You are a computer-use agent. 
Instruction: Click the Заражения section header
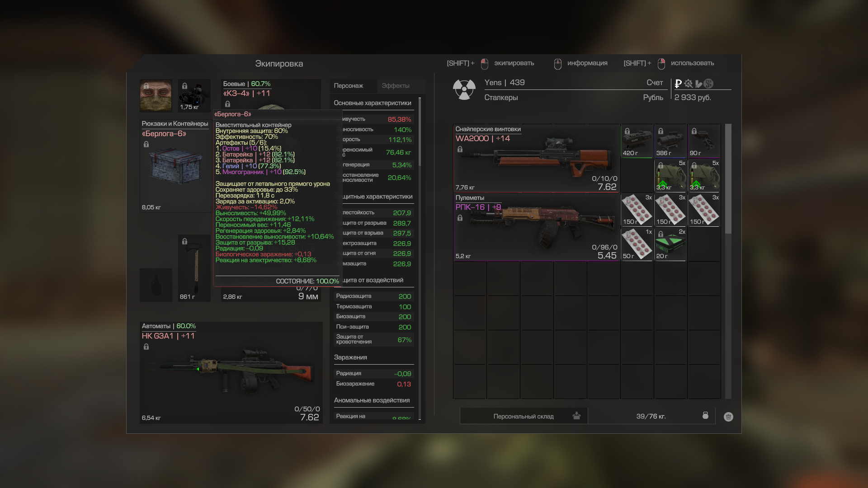pyautogui.click(x=350, y=357)
